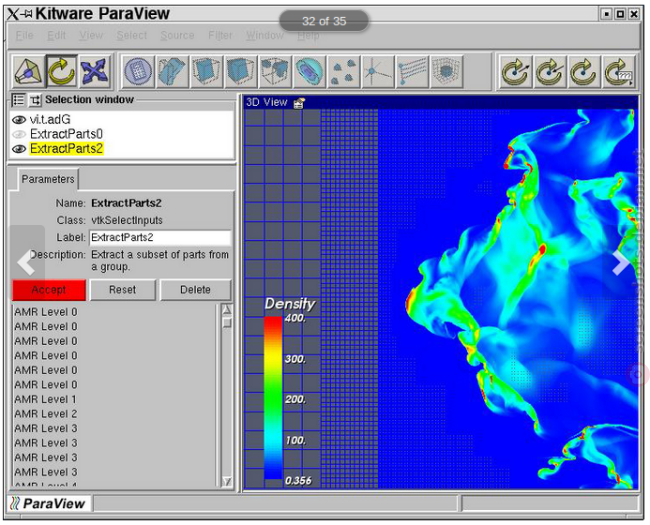Image resolution: width=650 pixels, height=525 pixels.
Task: Click the Selection window heading
Action: [89, 100]
